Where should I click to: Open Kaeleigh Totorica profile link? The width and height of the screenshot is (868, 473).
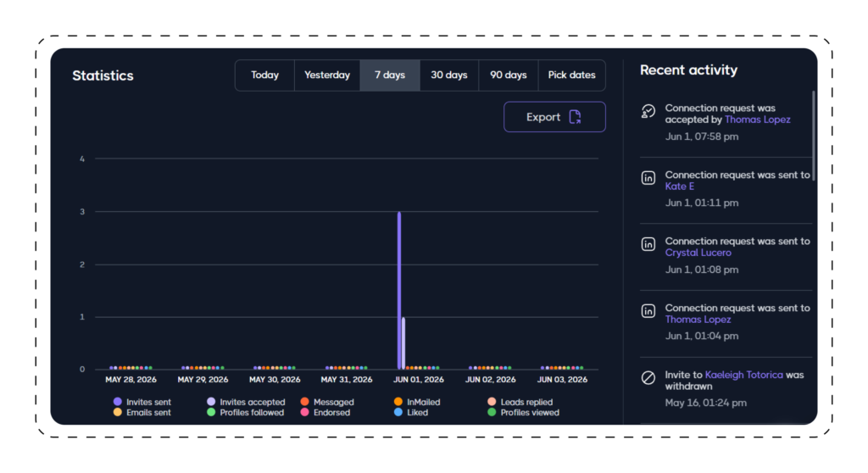(x=743, y=375)
